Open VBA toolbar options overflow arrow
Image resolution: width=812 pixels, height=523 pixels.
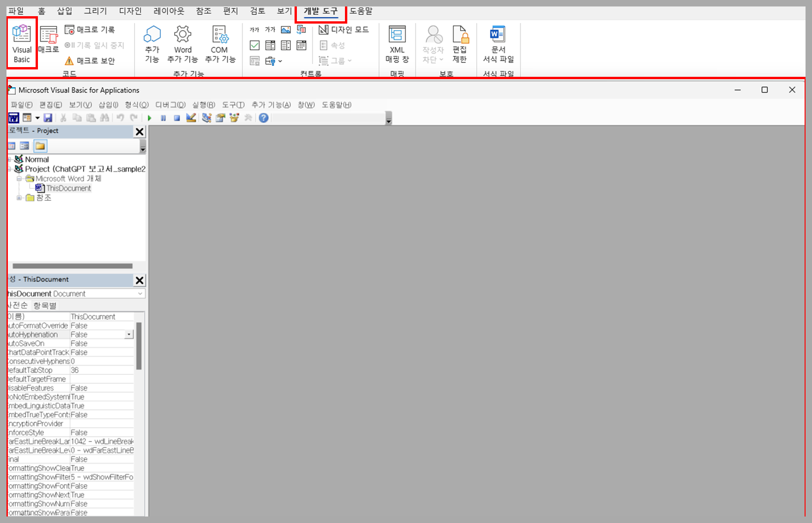point(389,118)
